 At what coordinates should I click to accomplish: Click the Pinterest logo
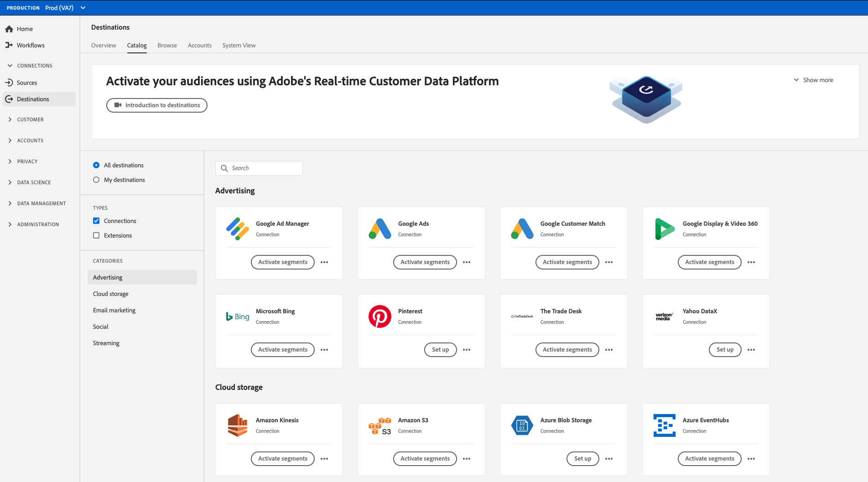coord(380,316)
